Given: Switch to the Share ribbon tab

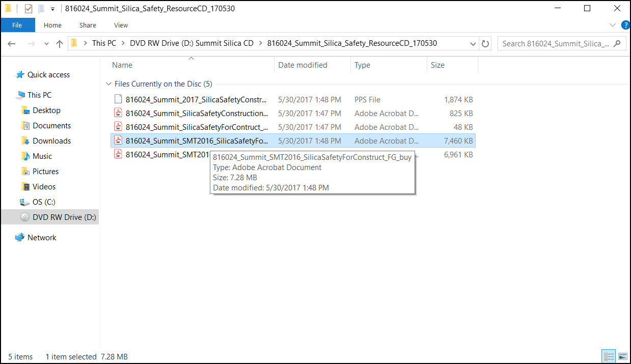Looking at the screenshot, I should (x=88, y=25).
